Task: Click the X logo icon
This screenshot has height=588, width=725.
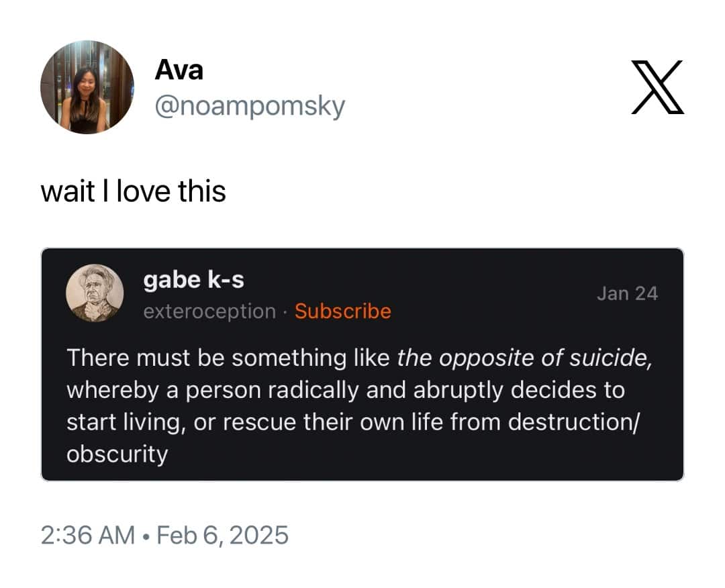Action: tap(657, 88)
